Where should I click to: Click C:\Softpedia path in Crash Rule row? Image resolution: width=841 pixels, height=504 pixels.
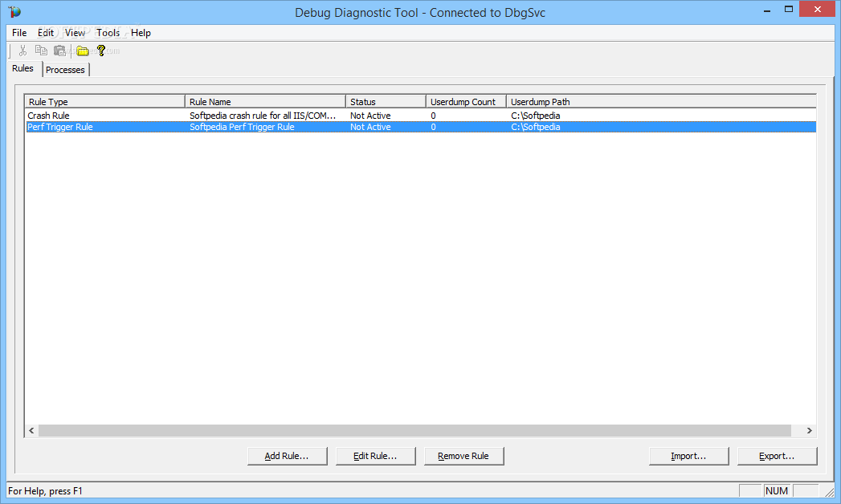coord(535,116)
